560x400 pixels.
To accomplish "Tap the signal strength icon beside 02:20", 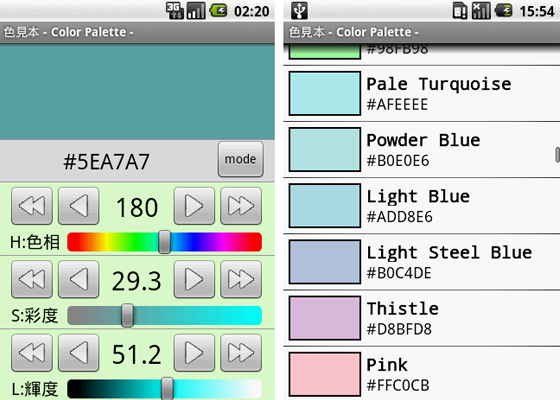I will [196, 11].
